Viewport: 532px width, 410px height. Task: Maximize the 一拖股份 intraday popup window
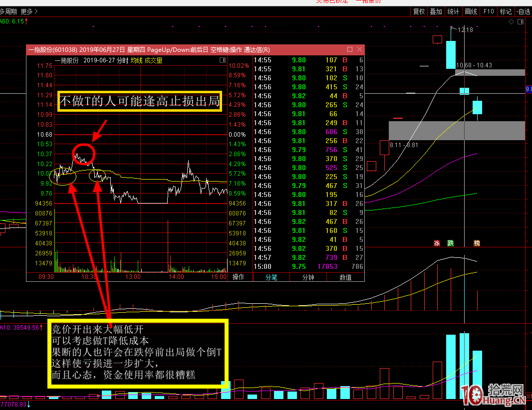(x=350, y=49)
